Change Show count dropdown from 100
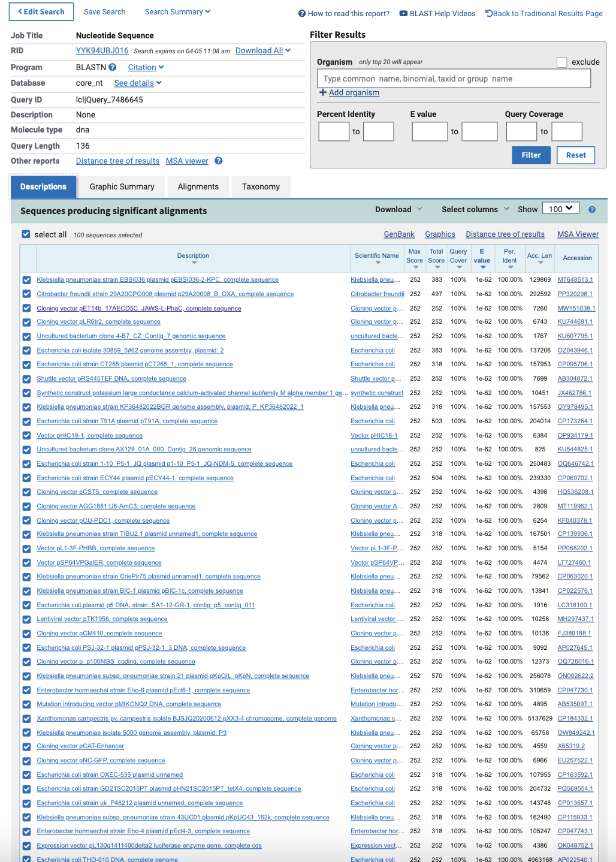This screenshot has height=862, width=616. click(561, 209)
